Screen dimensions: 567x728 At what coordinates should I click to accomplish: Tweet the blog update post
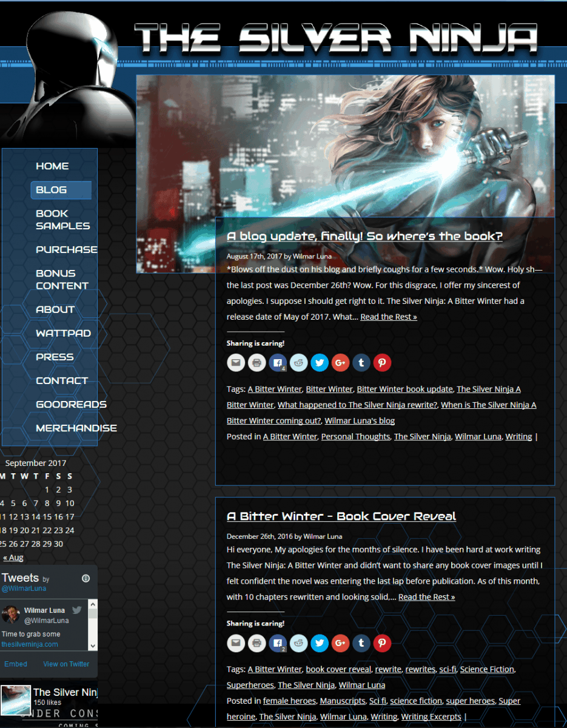320,363
